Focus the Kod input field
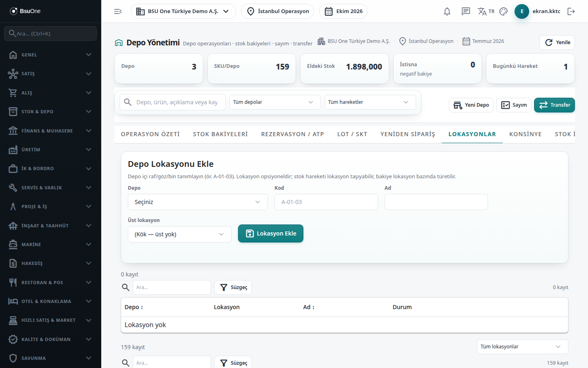Viewport: 588px width, 368px height. click(326, 202)
